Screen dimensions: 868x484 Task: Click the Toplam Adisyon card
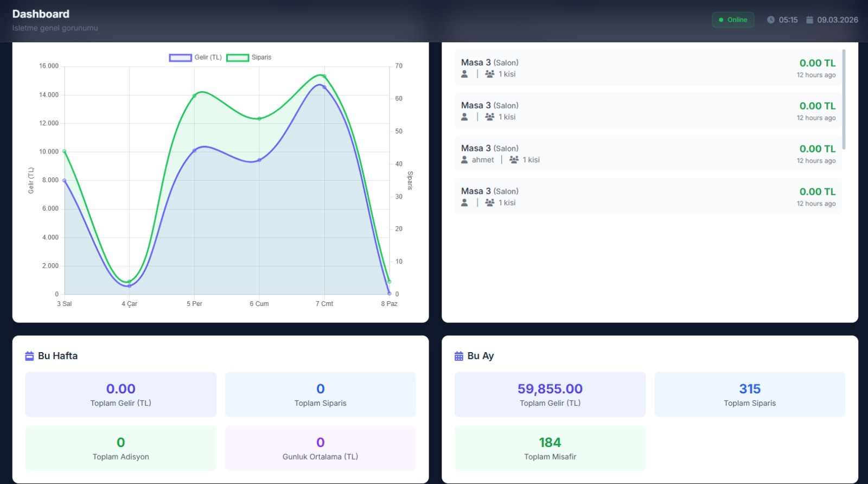pos(121,448)
